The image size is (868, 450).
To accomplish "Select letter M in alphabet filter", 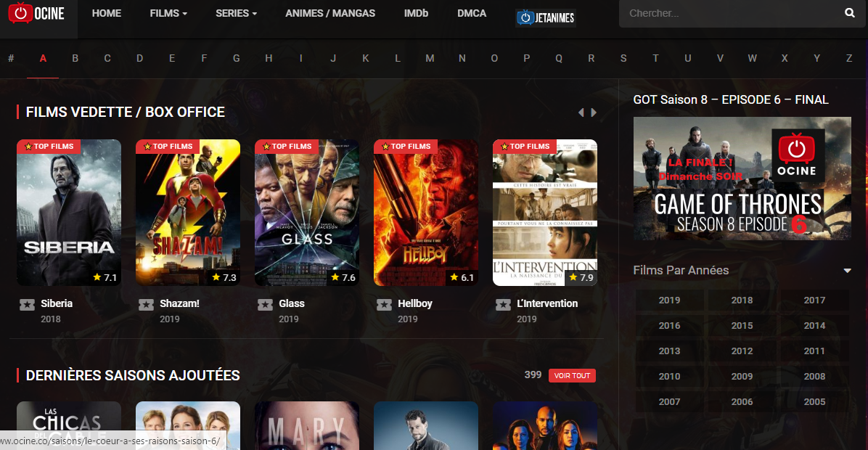I will 430,58.
